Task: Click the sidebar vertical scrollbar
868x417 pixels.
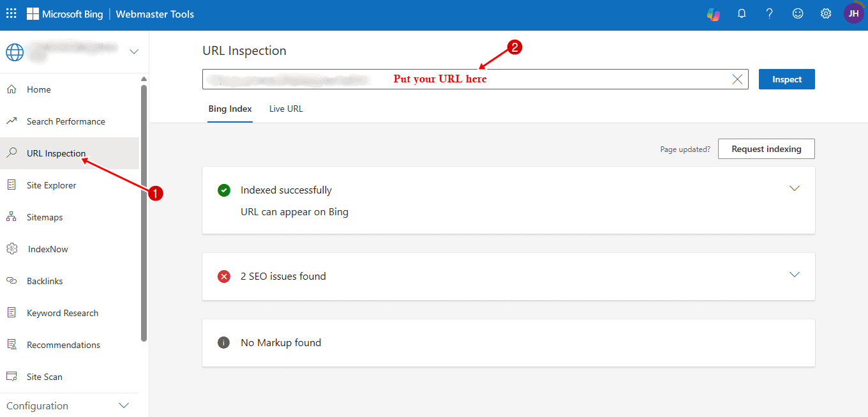Action: click(144, 211)
